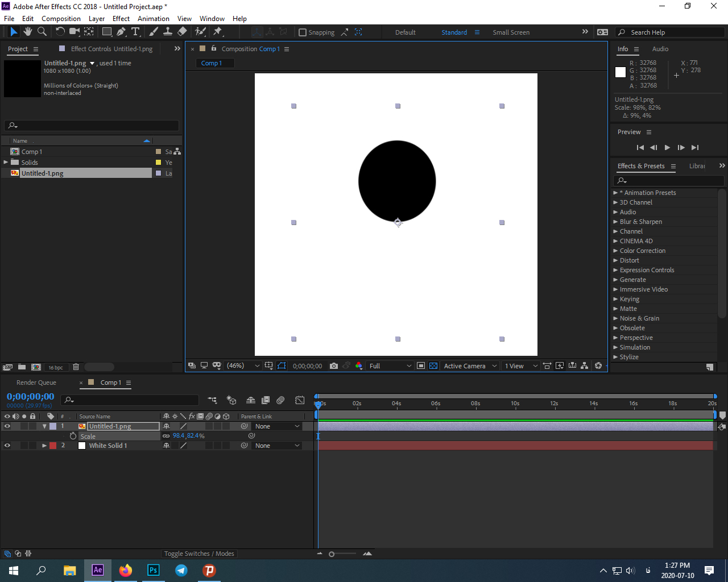Open the Active Camera view dropdown
Screen dimensions: 728x582
click(470, 366)
